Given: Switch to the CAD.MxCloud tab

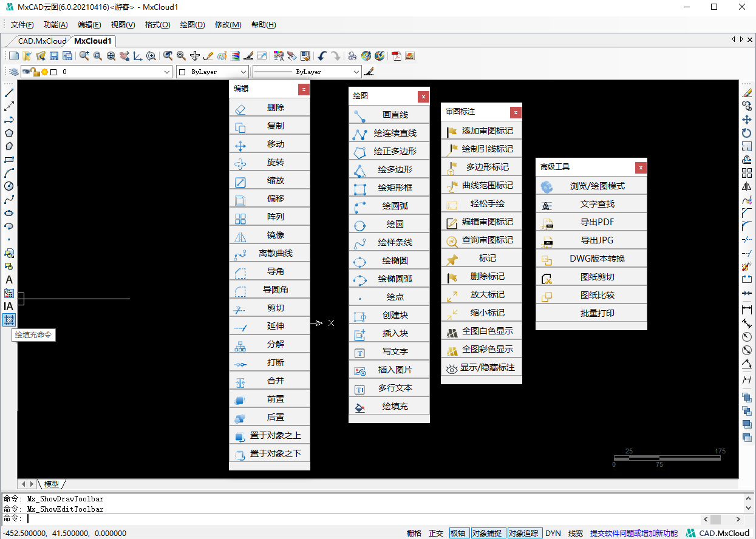Looking at the screenshot, I should pos(42,41).
